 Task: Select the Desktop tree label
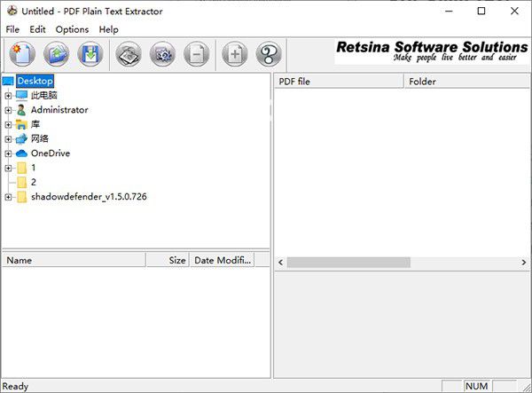[35, 81]
